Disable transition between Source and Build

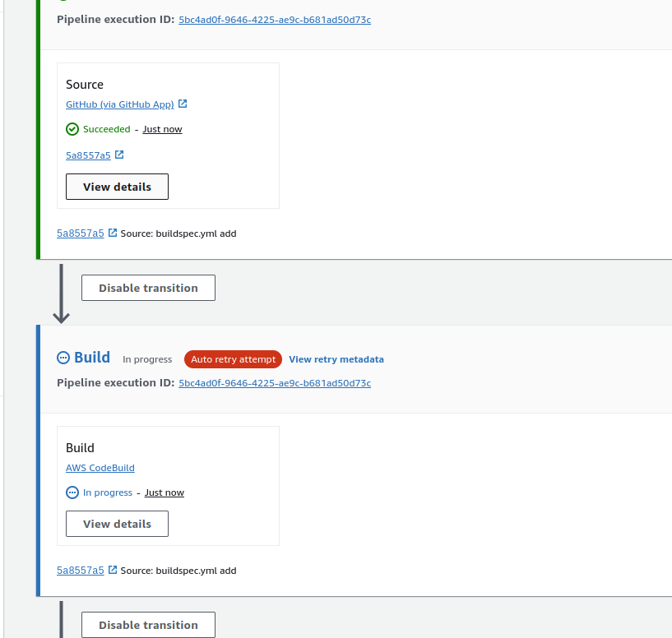tap(148, 288)
